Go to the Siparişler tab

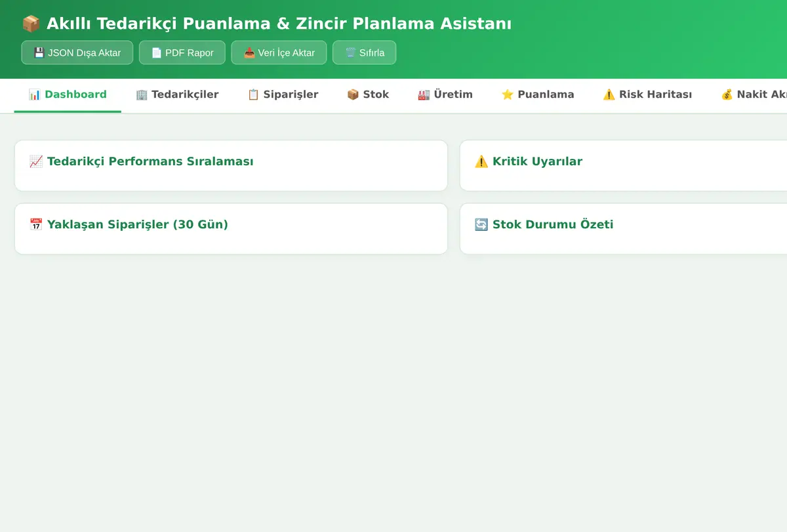[x=283, y=94]
